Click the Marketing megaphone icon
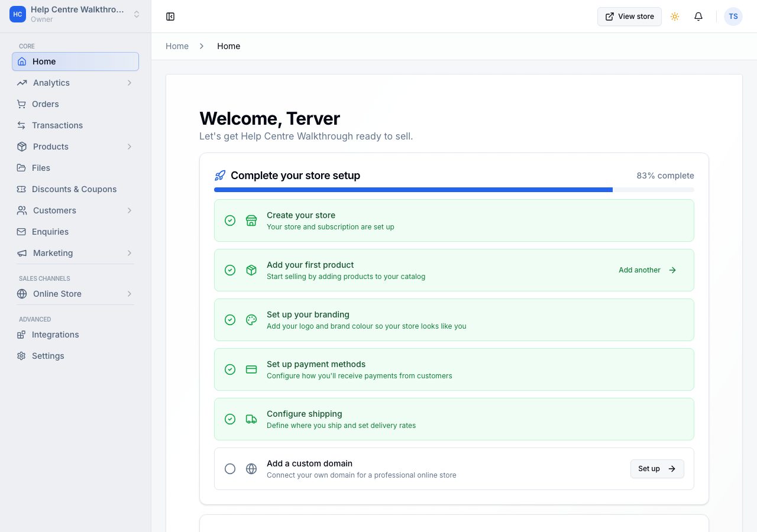This screenshot has width=757, height=532. click(x=22, y=253)
